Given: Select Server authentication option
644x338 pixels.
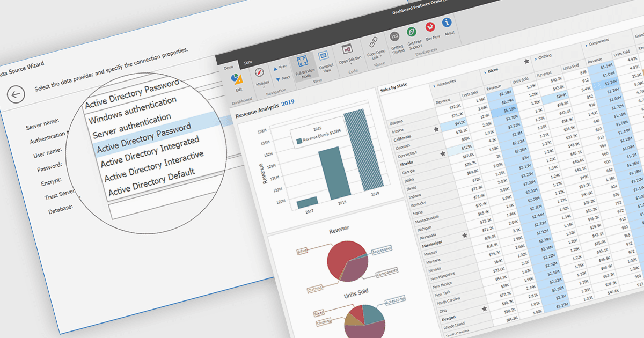Looking at the screenshot, I should tap(132, 126).
